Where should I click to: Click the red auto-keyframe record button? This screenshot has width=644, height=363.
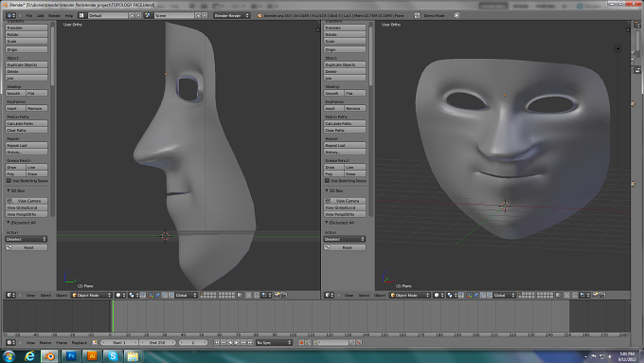pos(301,342)
